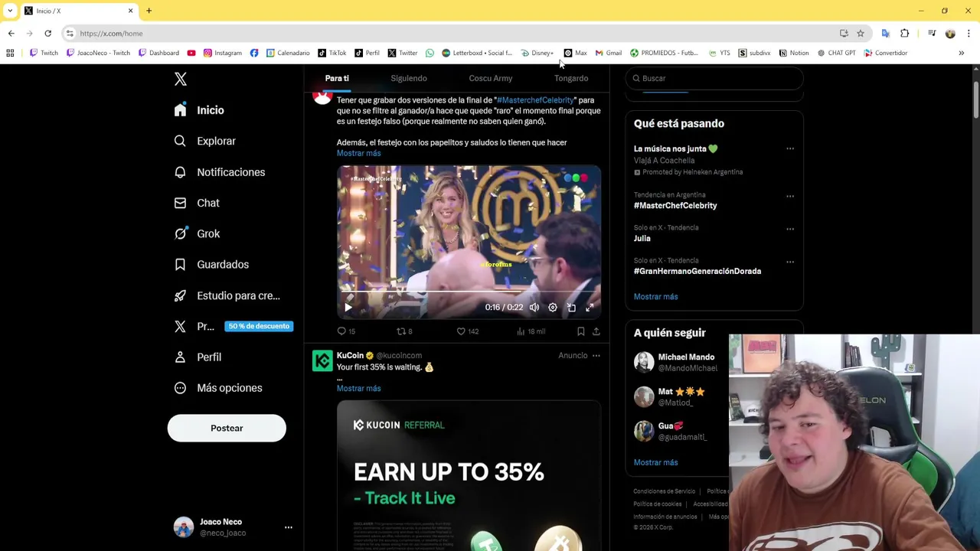The image size is (980, 551).
Task: Open the Política de cookies link
Action: (657, 504)
